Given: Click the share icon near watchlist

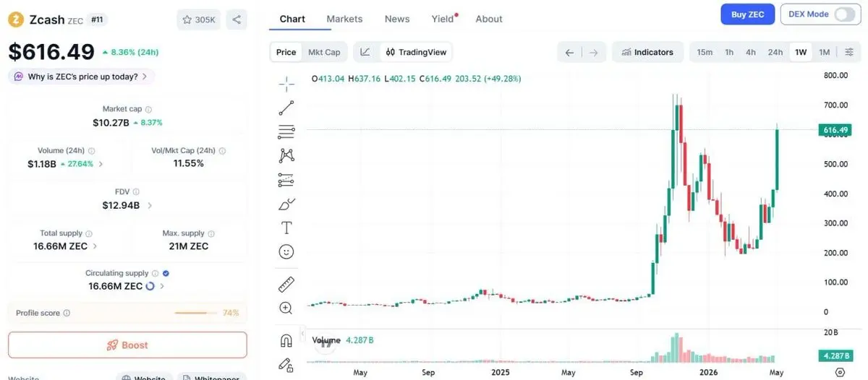Looking at the screenshot, I should (x=237, y=20).
